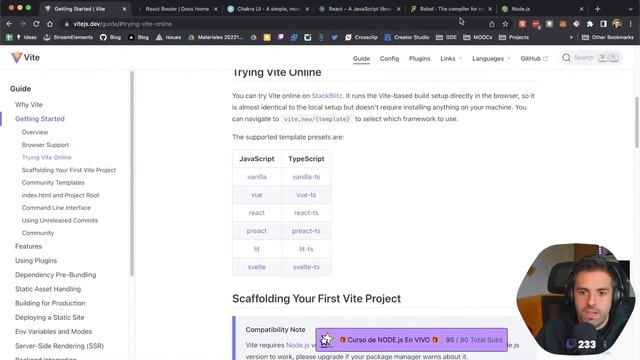Select Why Vite in sidebar
This screenshot has width=640, height=360.
click(x=29, y=104)
